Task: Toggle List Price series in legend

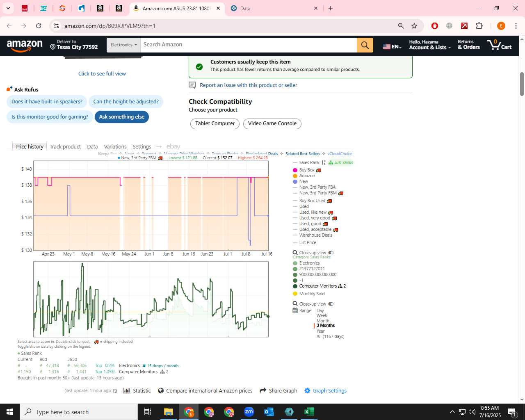Action: 304,242
